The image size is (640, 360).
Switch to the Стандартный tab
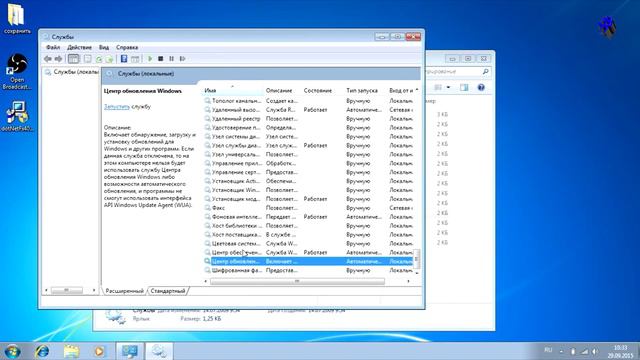168,291
